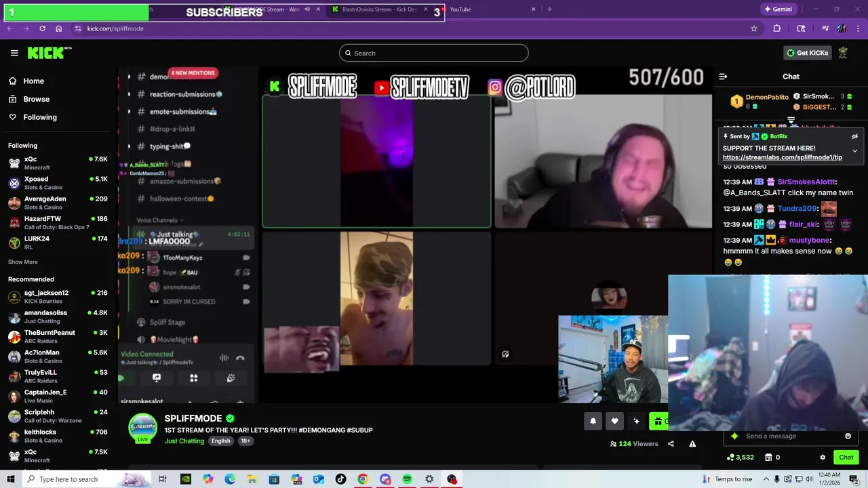Open the LURK24 channel
Screen dimensions: 868x488
(58, 243)
